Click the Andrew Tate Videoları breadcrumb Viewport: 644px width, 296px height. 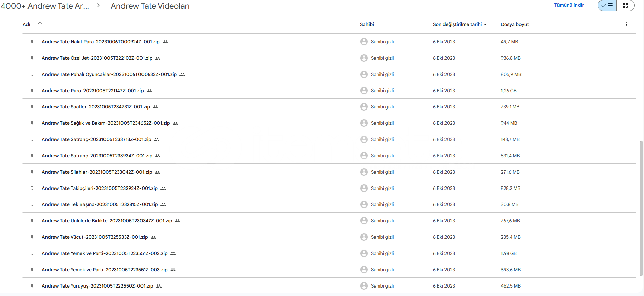click(x=150, y=6)
